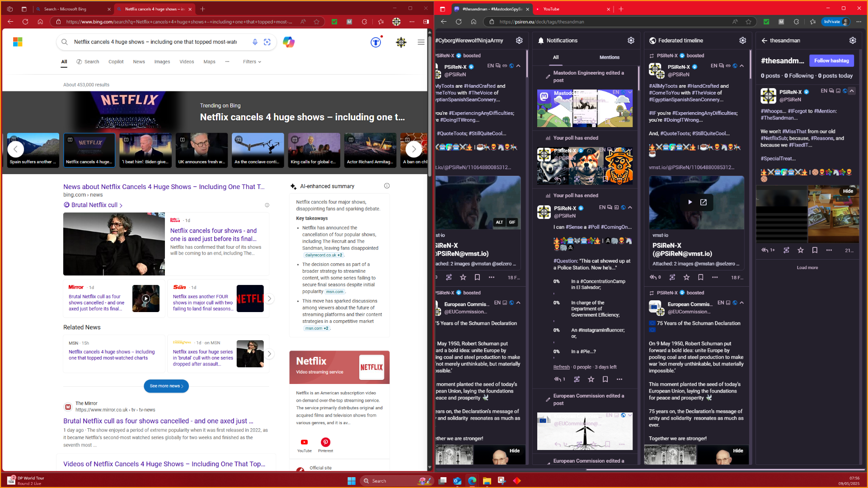Open Netflix Pinterest link in info card

(325, 445)
